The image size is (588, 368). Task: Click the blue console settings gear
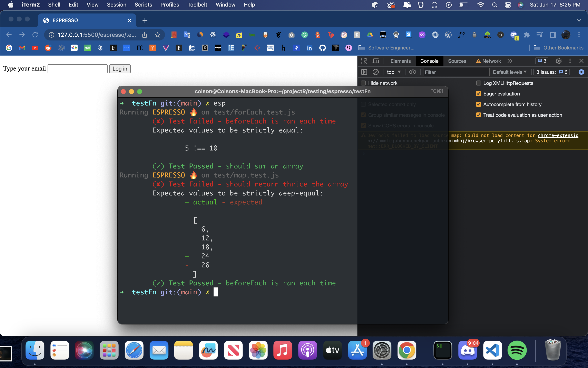point(581,72)
